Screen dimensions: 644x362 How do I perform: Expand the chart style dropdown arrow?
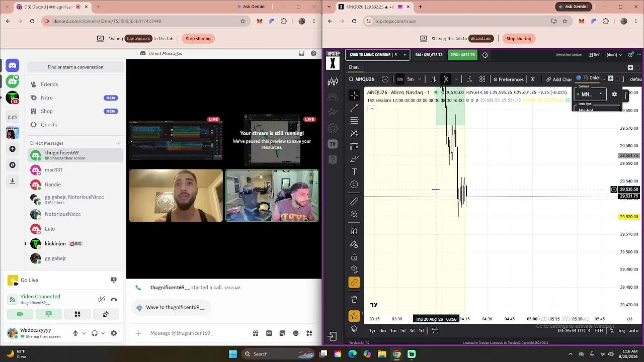coord(456,79)
